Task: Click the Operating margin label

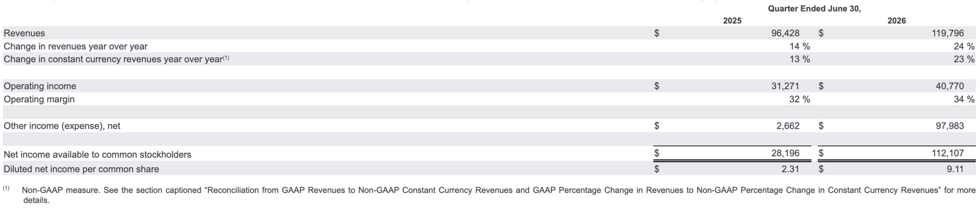Action: click(39, 99)
